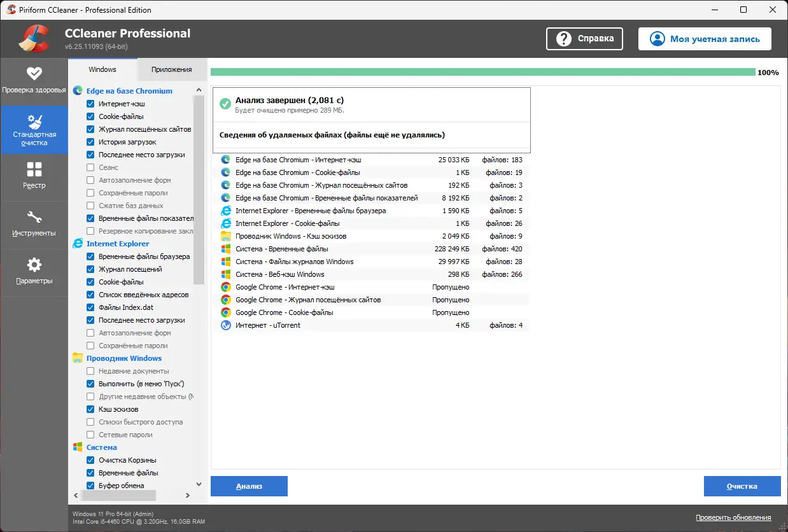
Task: Enable Сетевые пароли checkbox
Action: click(x=90, y=435)
